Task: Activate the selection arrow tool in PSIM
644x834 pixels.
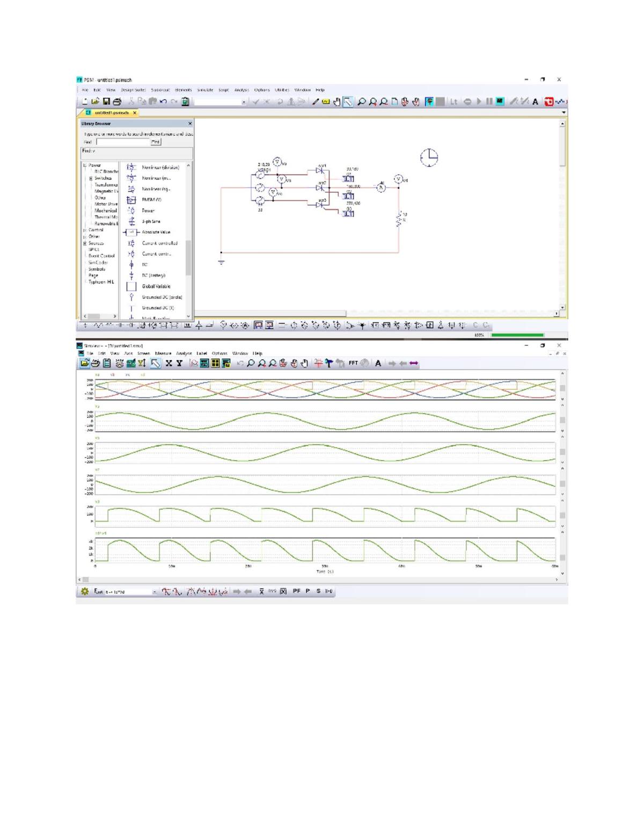Action: 348,101
